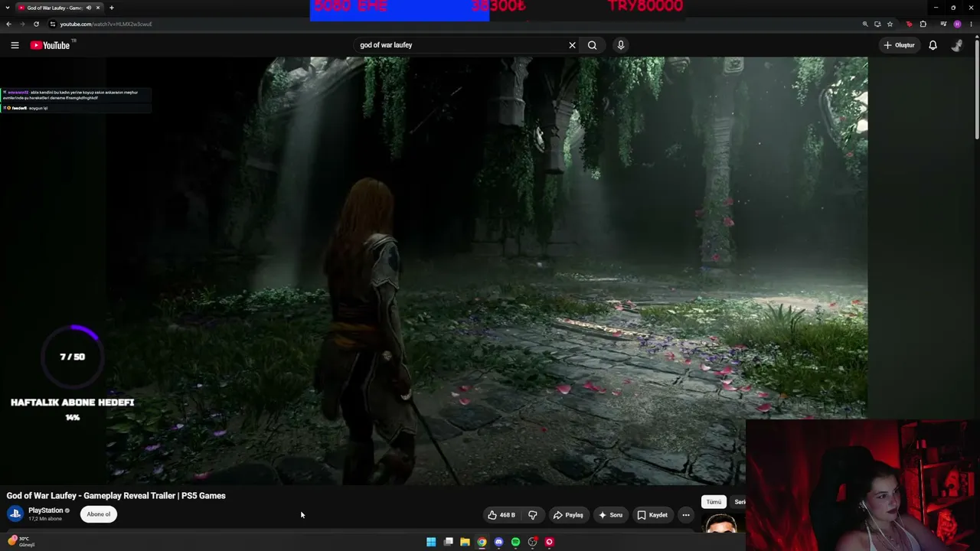Open the tab search dropdown
Screen dimensions: 980x551
(8, 8)
